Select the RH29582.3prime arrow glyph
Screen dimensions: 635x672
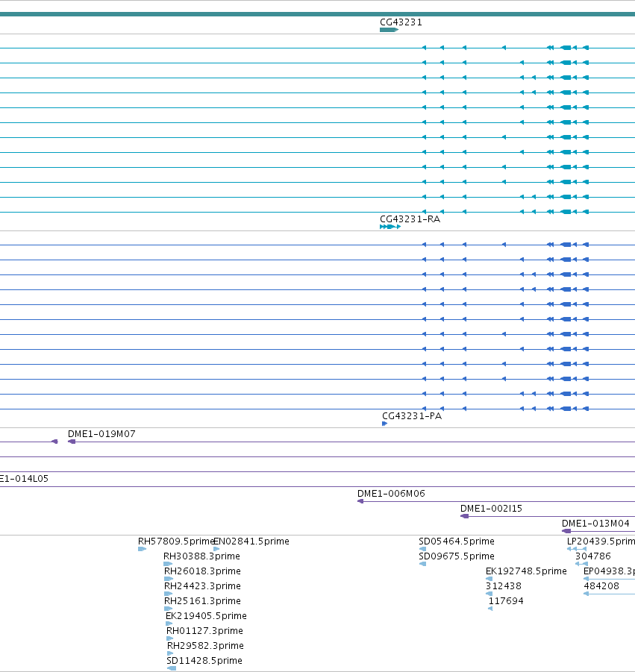pos(170,654)
